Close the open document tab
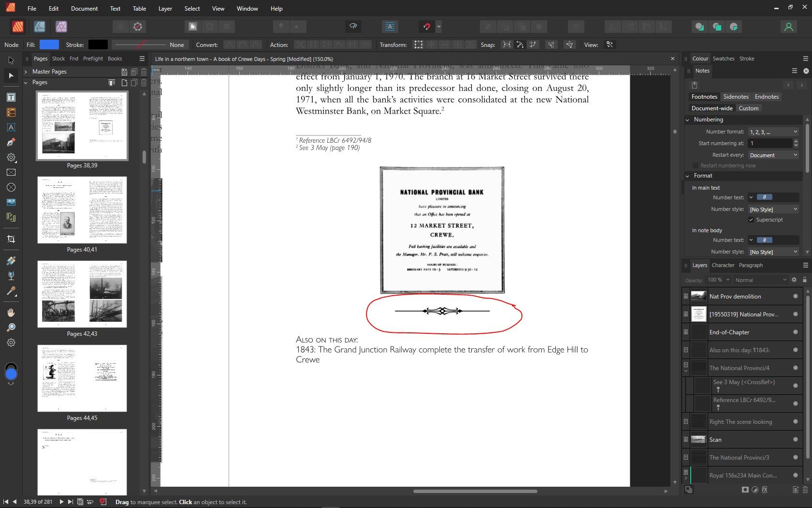Viewport: 812px width, 508px height. (672, 59)
